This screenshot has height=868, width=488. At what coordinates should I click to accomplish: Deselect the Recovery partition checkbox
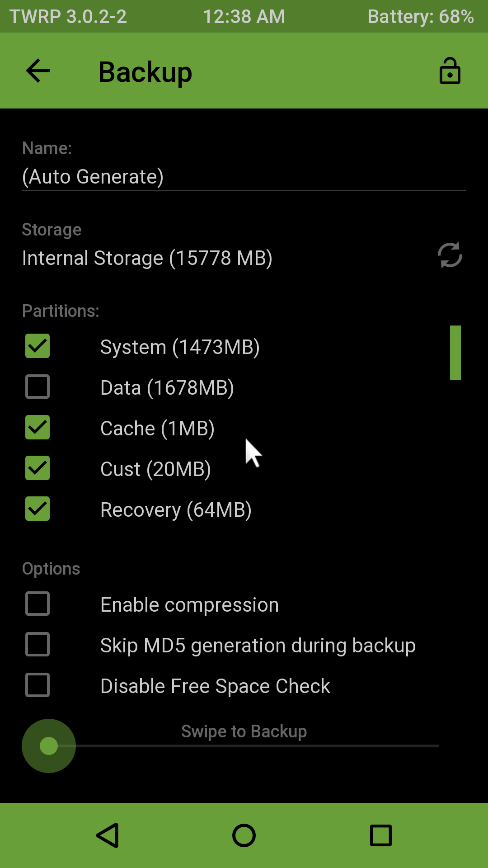pos(38,509)
